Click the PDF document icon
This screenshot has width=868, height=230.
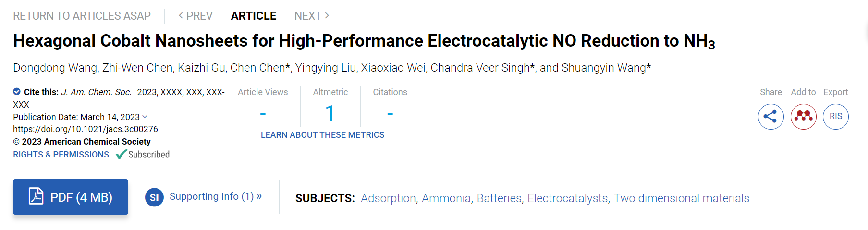[x=36, y=196]
